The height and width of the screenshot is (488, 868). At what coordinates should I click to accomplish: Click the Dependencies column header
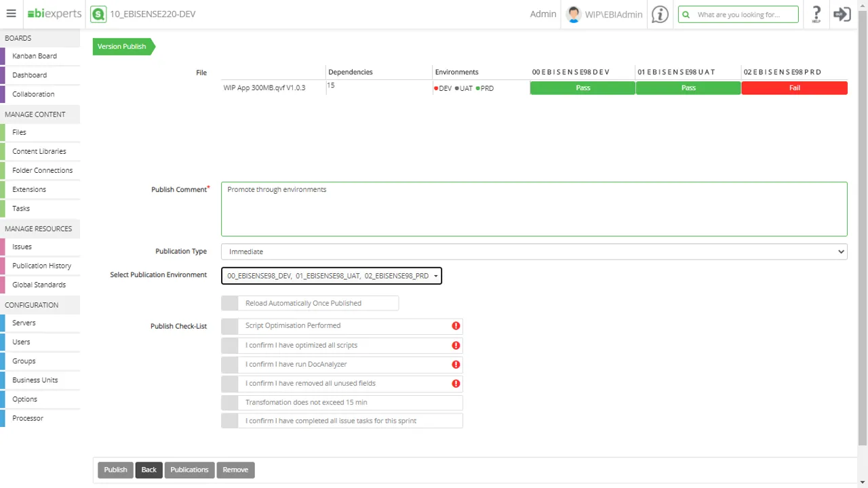(x=351, y=72)
